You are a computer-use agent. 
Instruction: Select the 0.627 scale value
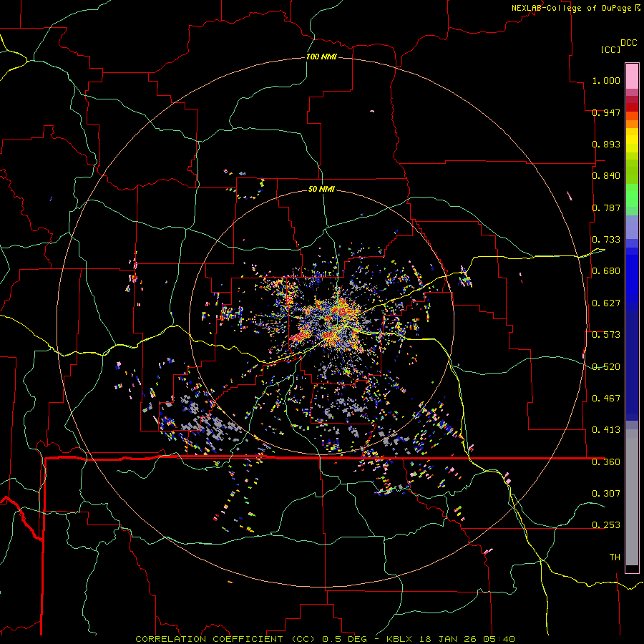[x=606, y=303]
